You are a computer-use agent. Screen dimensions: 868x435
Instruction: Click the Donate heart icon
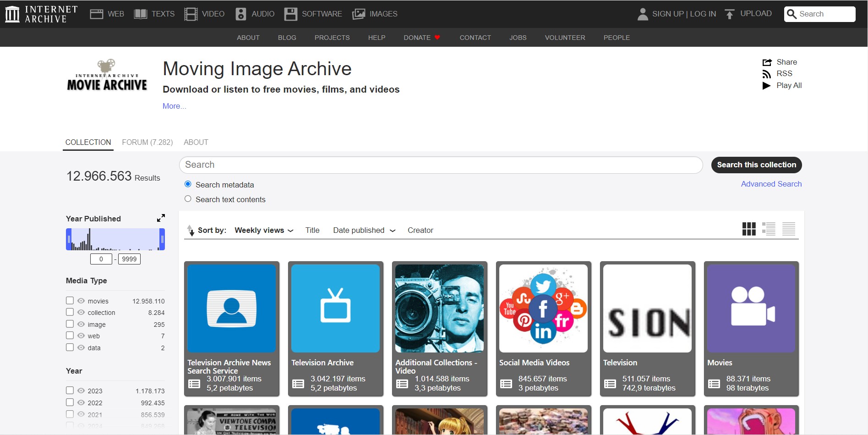pos(437,38)
